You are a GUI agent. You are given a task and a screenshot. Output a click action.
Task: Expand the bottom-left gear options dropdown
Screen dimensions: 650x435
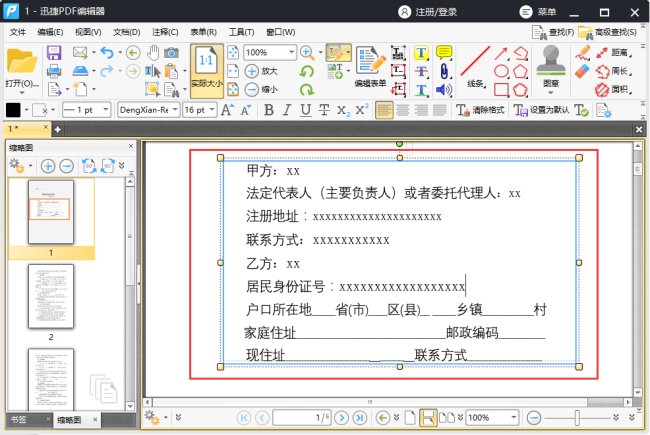166,417
